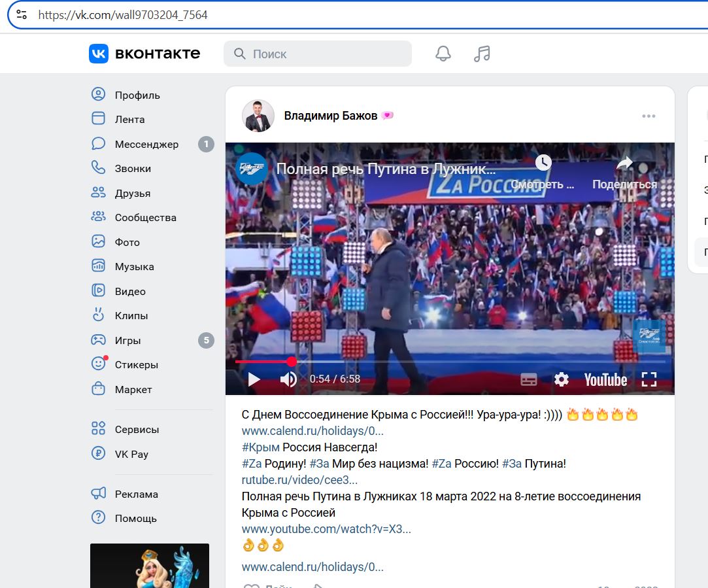Open Музыка section label

click(x=135, y=267)
